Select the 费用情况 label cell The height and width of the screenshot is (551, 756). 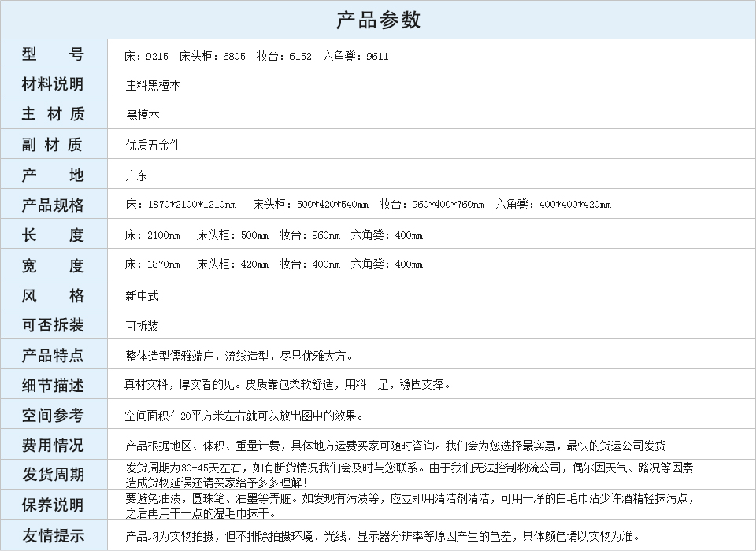pyautogui.click(x=54, y=444)
